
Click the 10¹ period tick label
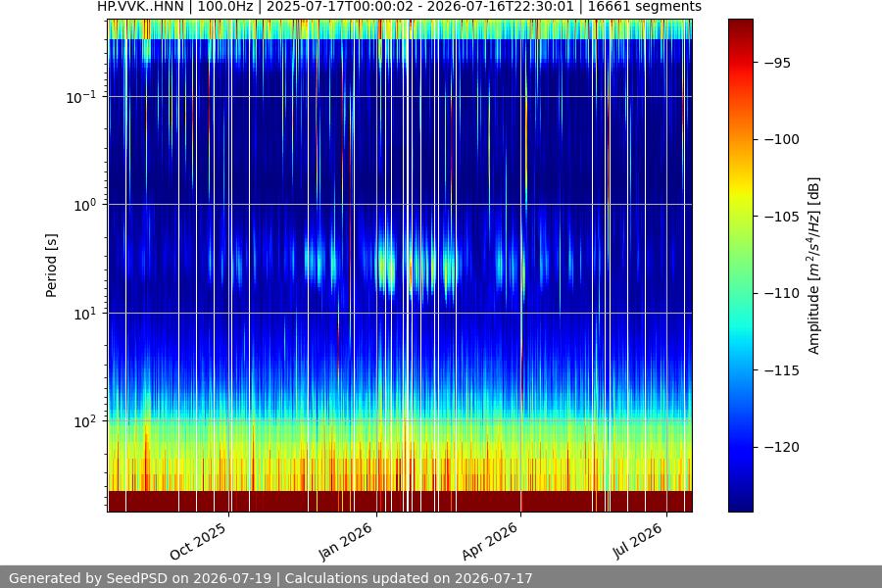point(85,314)
